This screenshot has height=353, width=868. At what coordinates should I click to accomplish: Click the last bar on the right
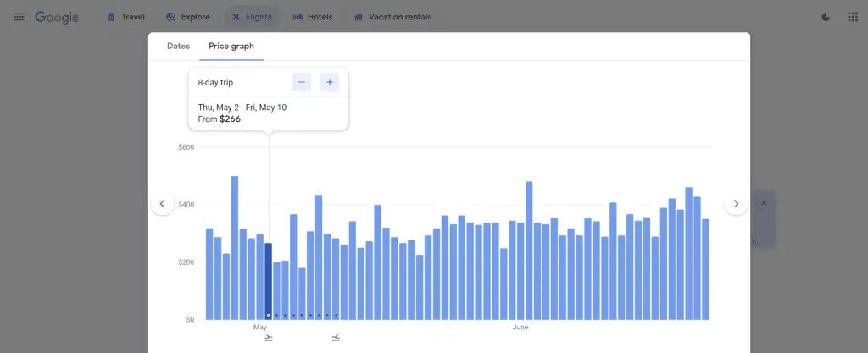pyautogui.click(x=706, y=269)
